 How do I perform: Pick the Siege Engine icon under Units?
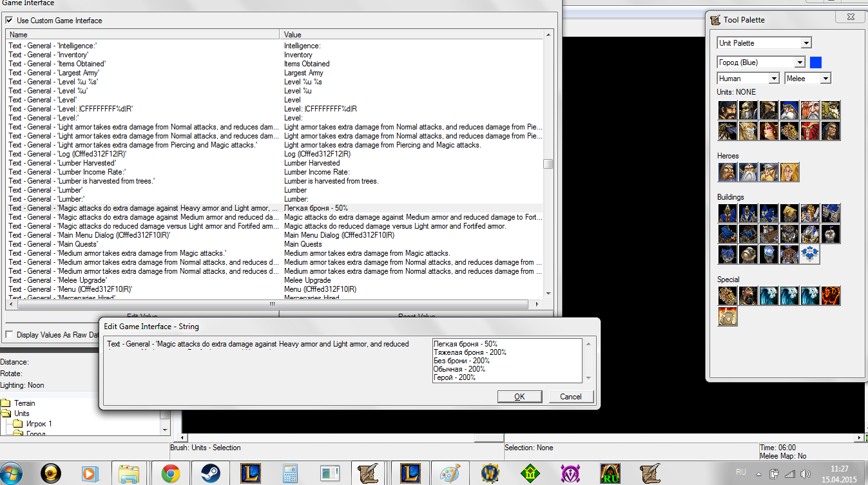pos(789,131)
